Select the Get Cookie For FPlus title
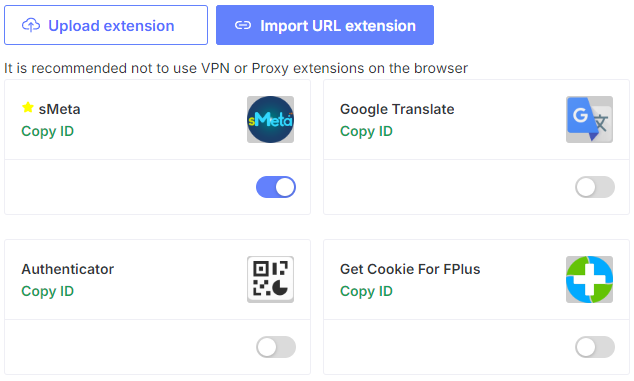The width and height of the screenshot is (634, 381). tap(410, 269)
